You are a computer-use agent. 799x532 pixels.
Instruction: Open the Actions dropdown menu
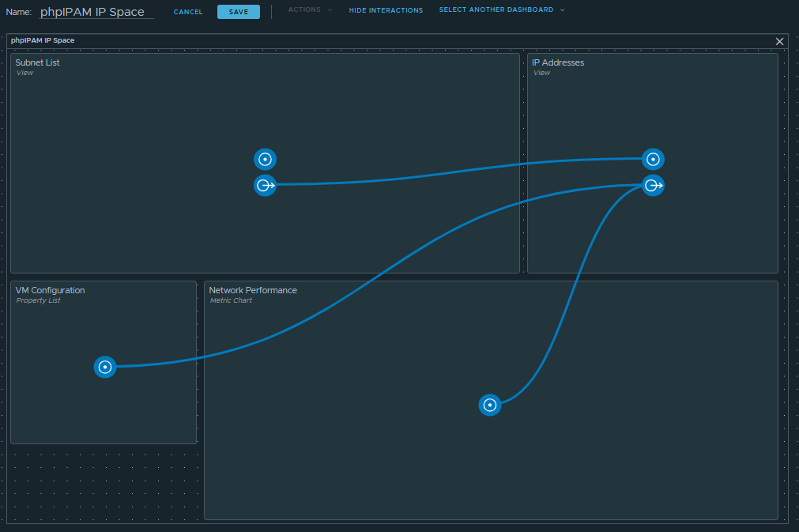[x=310, y=10]
